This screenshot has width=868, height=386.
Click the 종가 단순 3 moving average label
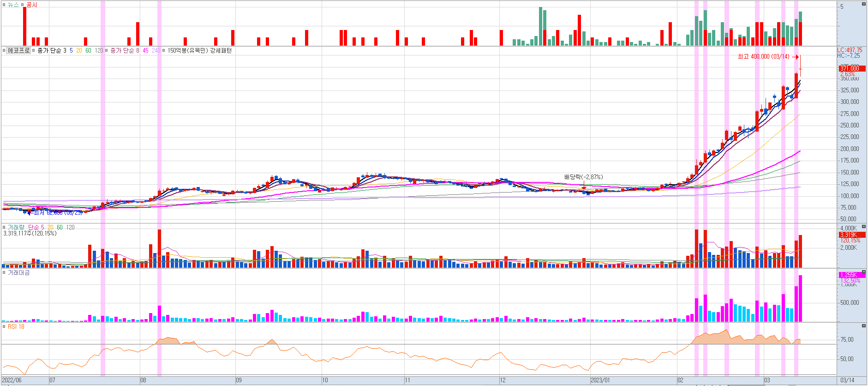click(x=52, y=50)
